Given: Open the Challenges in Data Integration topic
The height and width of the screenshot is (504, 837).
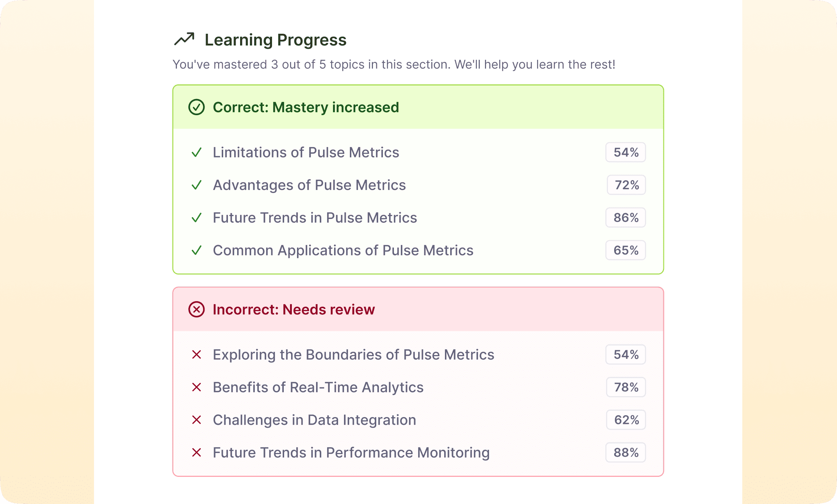Looking at the screenshot, I should click(314, 420).
